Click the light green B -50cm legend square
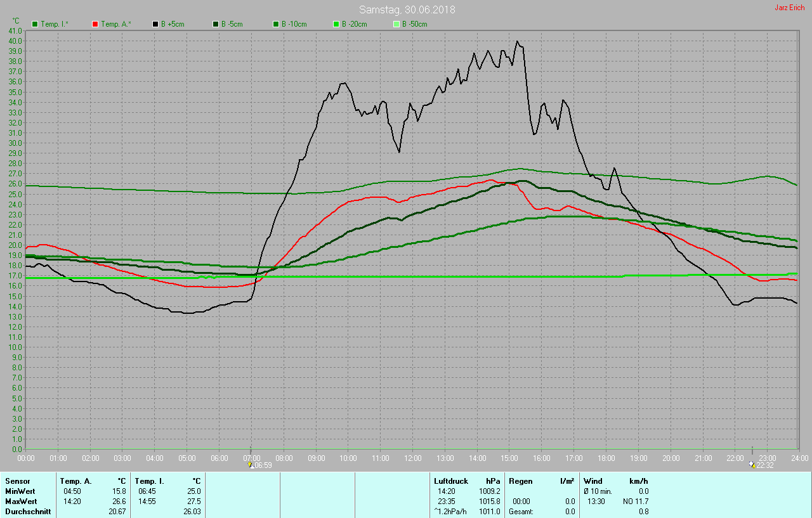Image resolution: width=812 pixels, height=518 pixels. click(x=396, y=24)
